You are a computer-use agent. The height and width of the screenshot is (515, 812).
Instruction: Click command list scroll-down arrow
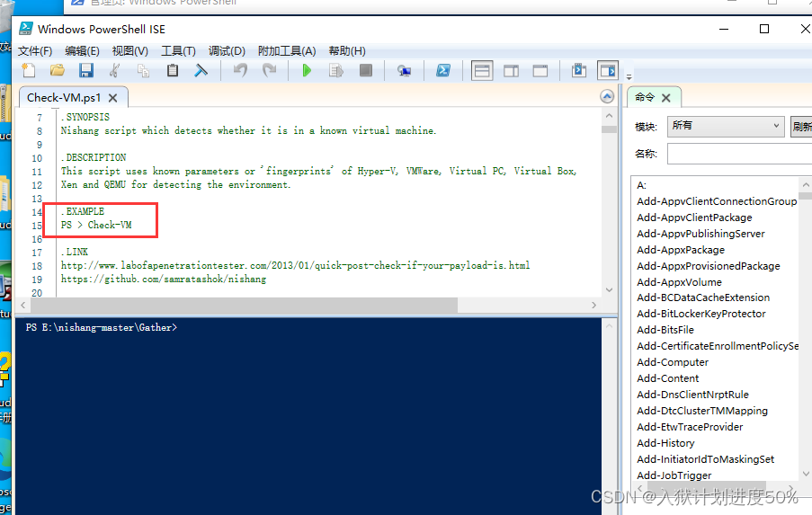point(806,474)
